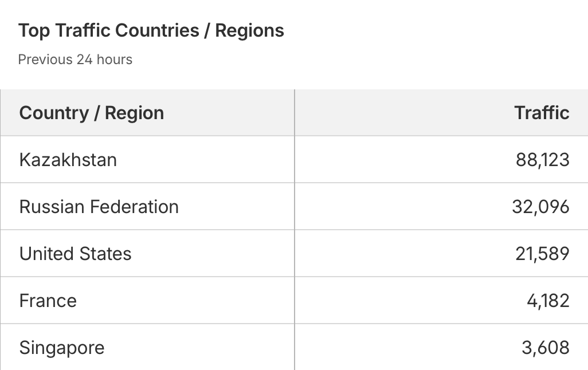
Task: Click the 88,123 traffic value
Action: 542,160
